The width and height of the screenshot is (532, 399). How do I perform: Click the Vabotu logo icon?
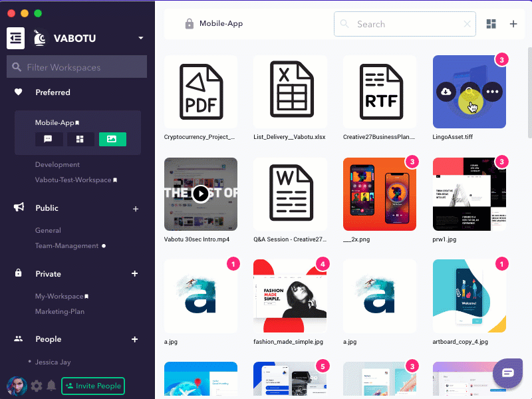pyautogui.click(x=40, y=39)
